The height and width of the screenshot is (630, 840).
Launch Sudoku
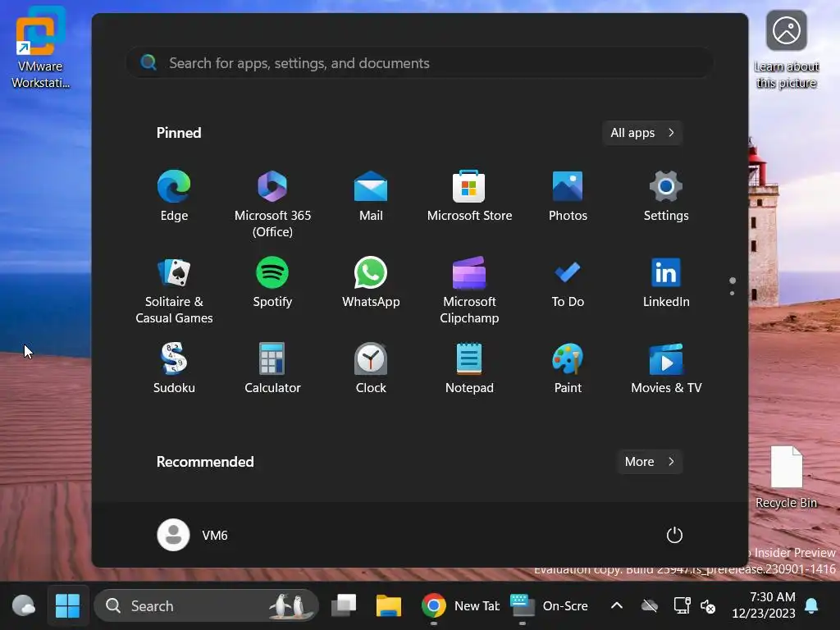pos(174,368)
